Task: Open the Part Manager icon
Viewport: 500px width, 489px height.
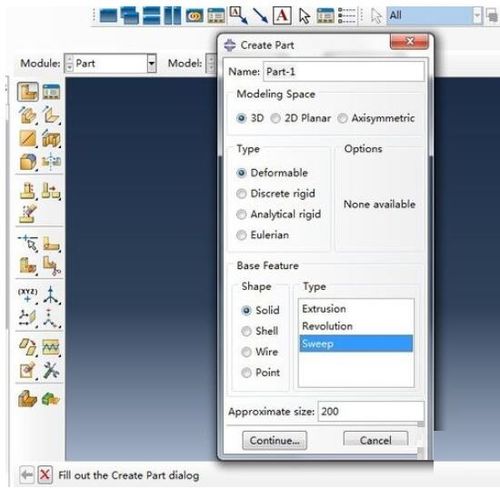Action: click(51, 92)
